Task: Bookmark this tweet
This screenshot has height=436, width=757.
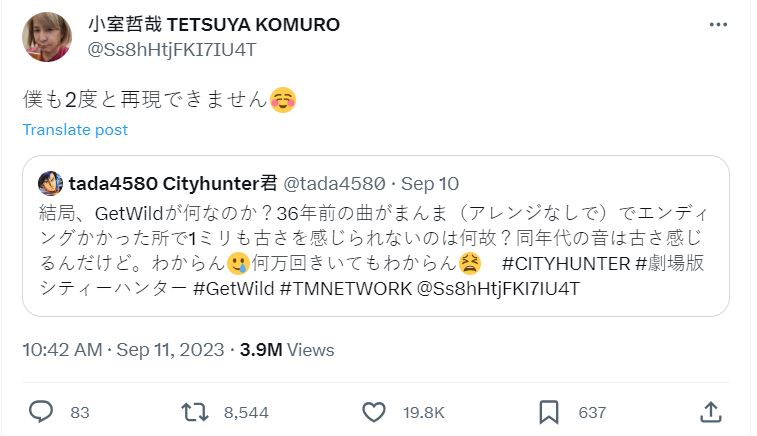Action: point(549,411)
